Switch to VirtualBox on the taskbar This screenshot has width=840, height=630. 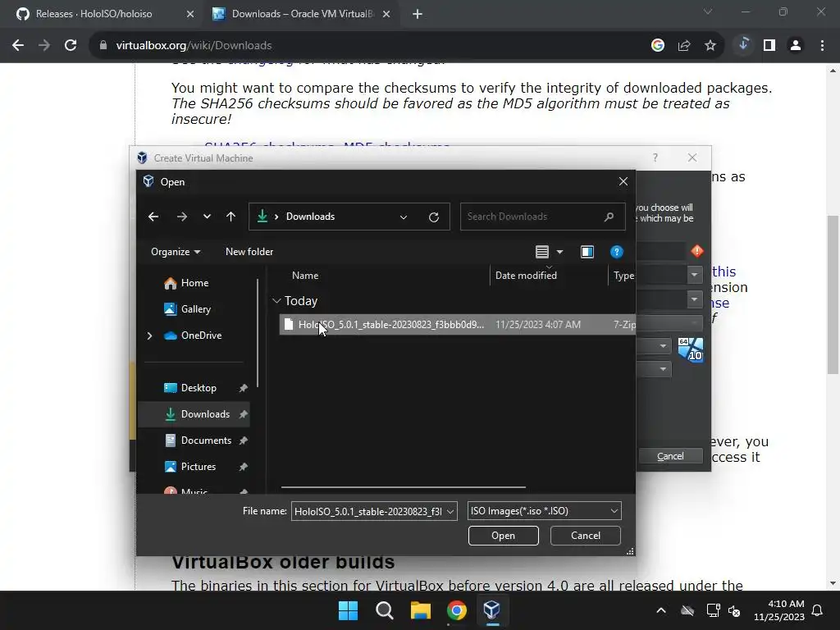pos(492,610)
